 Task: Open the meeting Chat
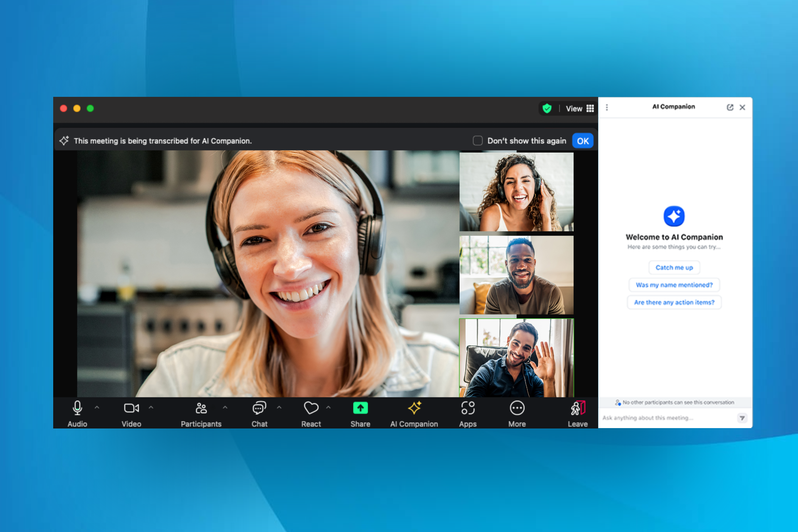tap(259, 408)
